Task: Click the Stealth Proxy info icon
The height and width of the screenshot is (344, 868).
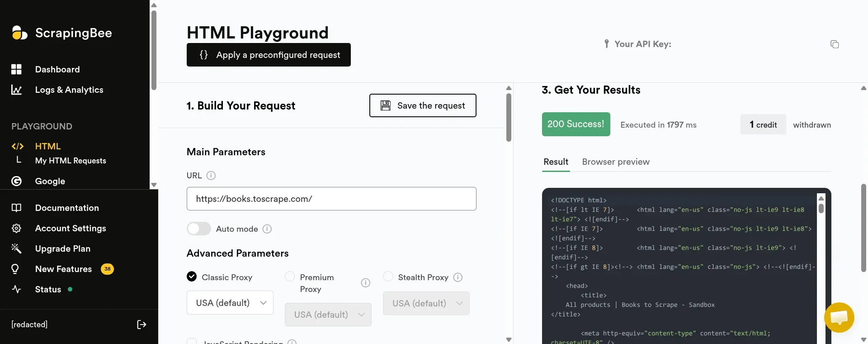Action: click(x=458, y=277)
